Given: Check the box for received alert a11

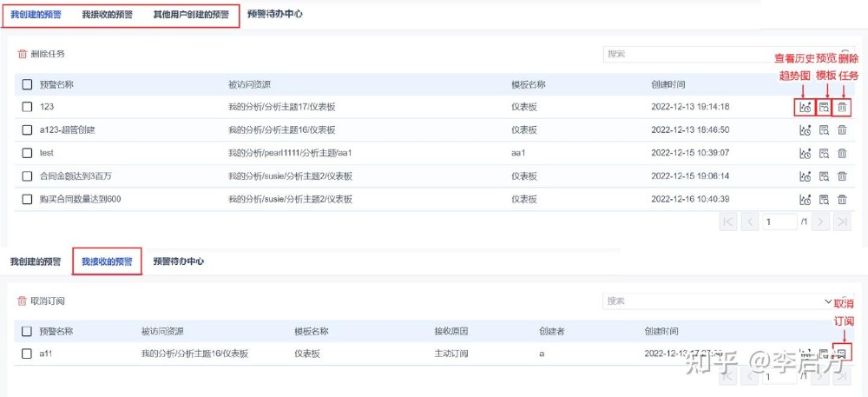Looking at the screenshot, I should click(x=27, y=354).
